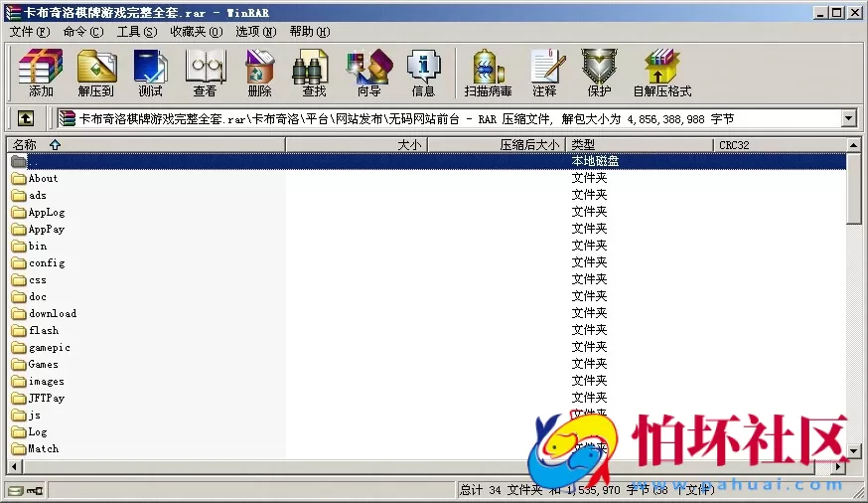
Task: Sort by Type (类型) column header
Action: [640, 145]
